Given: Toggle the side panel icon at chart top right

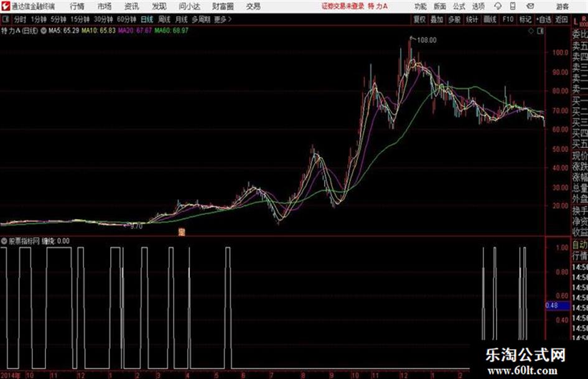Looking at the screenshot, I should 540,31.
